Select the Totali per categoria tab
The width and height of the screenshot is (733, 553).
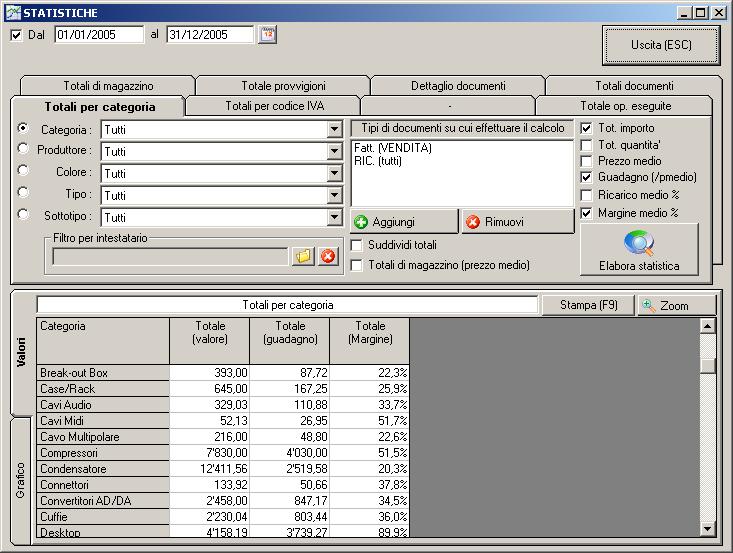pos(100,107)
